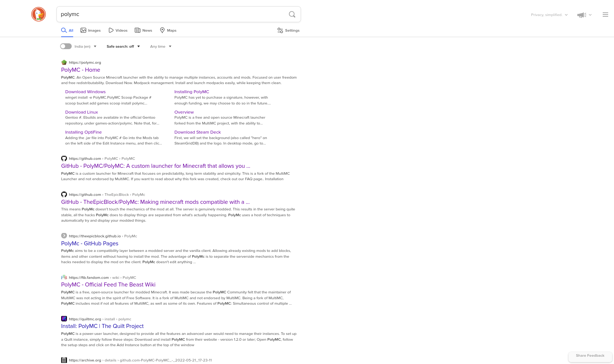Click the ftb.fandom.com favicon
Image resolution: width=614 pixels, height=364 pixels.
(64, 277)
